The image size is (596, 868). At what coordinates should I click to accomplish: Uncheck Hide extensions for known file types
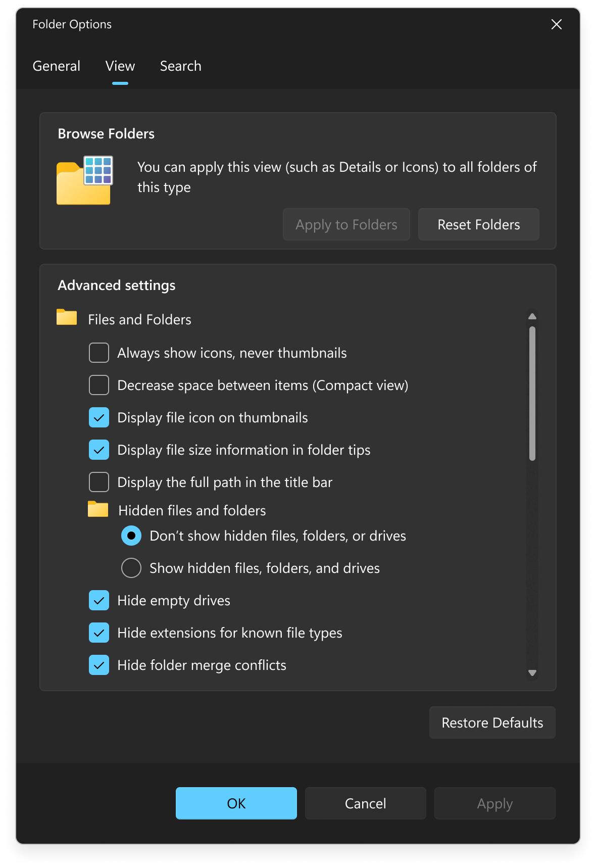(99, 633)
